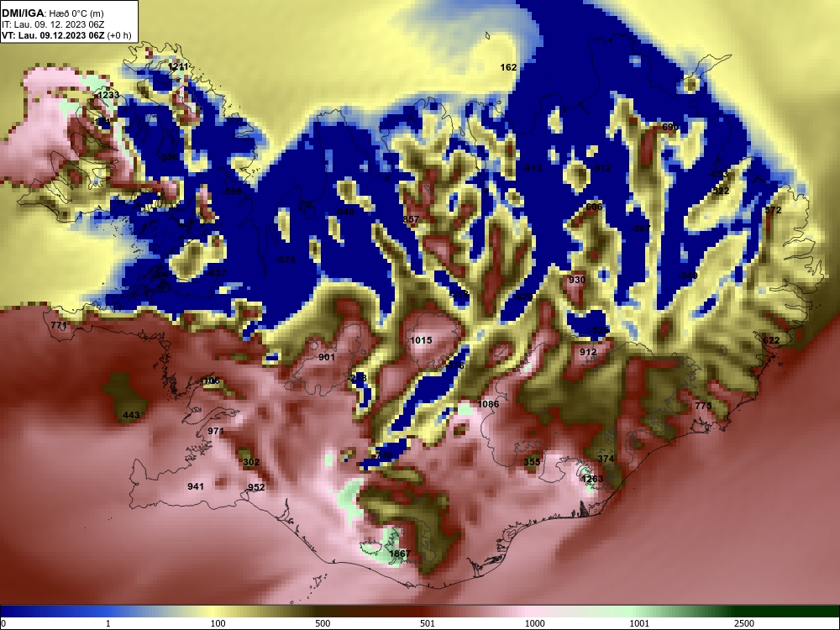The height and width of the screenshot is (630, 840).
Task: Click the -674 value on the map
Action: 286,260
